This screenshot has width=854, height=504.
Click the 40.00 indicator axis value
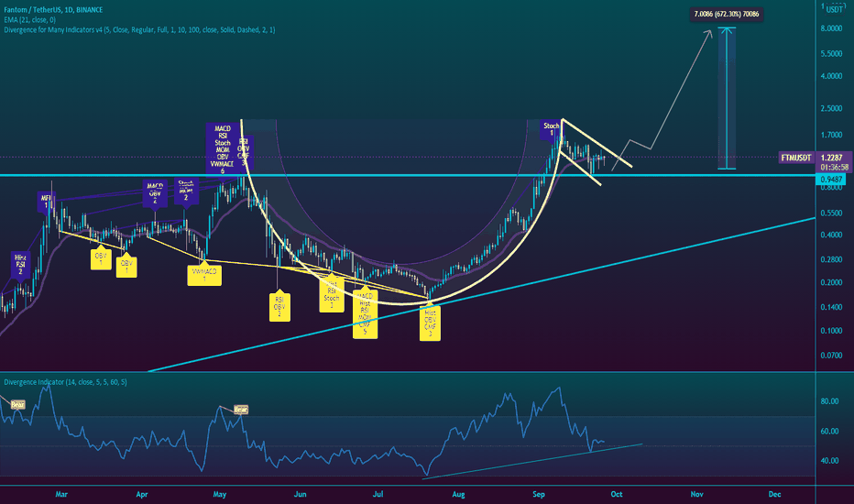click(x=829, y=460)
